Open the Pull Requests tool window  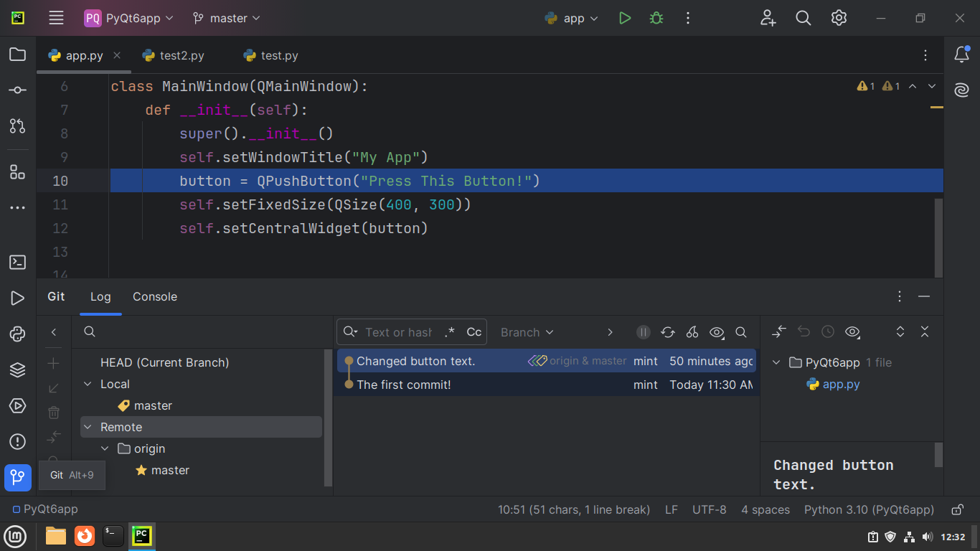pyautogui.click(x=18, y=126)
